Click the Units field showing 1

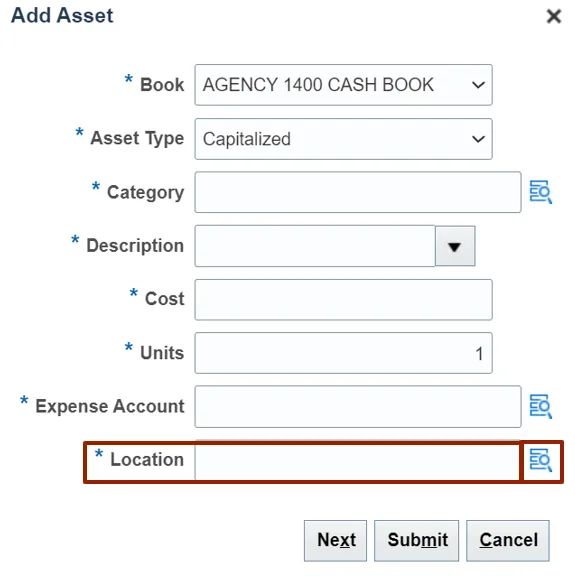coord(344,353)
